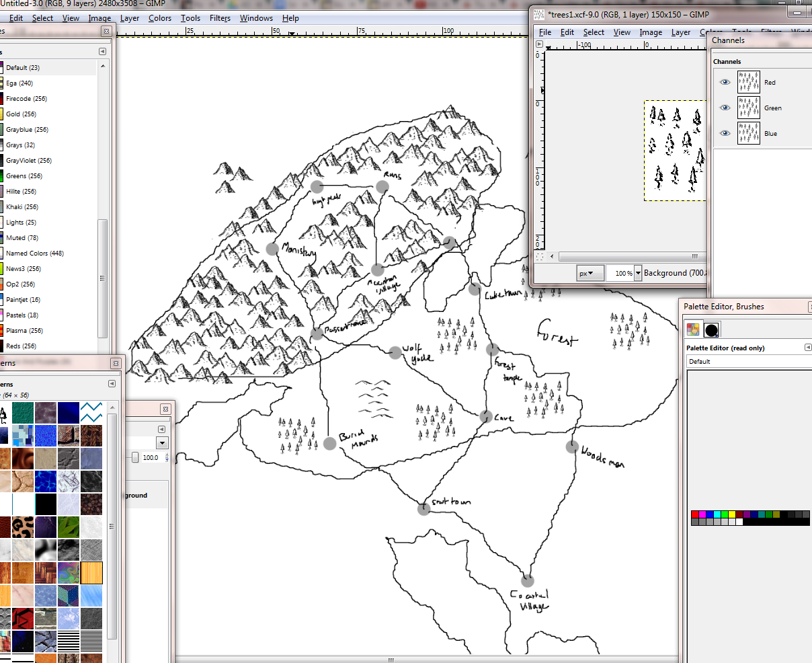Open the Windows menu in main window
Image resolution: width=812 pixels, height=663 pixels.
click(256, 18)
